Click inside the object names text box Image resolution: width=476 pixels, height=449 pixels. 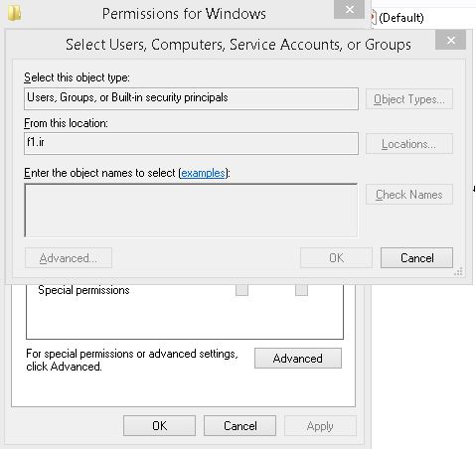pyautogui.click(x=191, y=211)
